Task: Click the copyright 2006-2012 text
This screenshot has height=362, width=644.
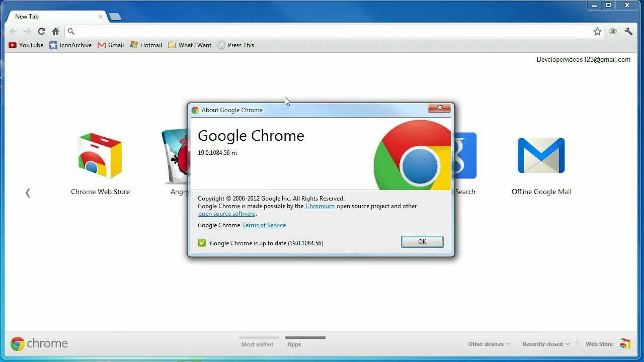Action: (271, 198)
